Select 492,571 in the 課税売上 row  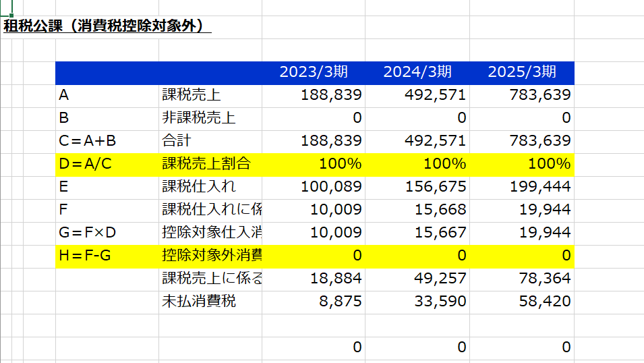417,95
